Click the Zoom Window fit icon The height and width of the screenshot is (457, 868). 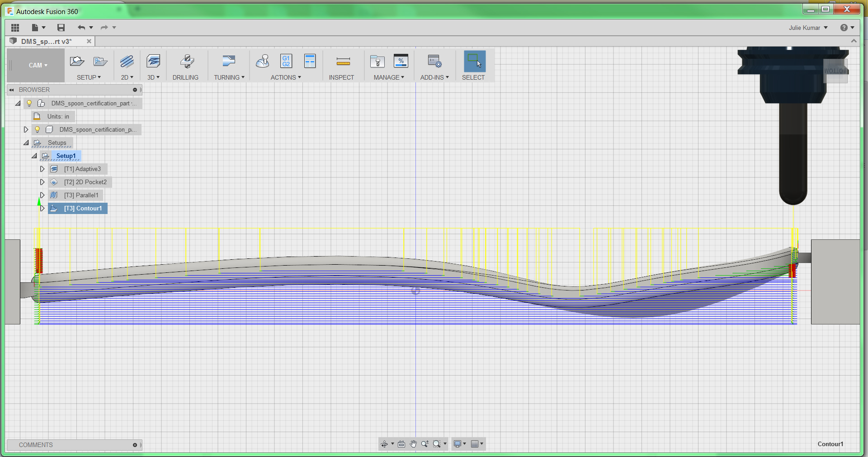pos(437,444)
